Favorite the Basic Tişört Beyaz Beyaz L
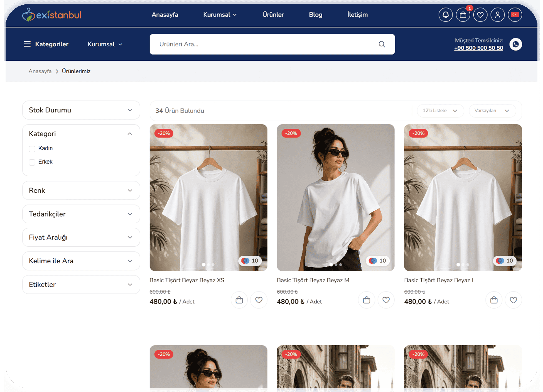The height and width of the screenshot is (392, 543). [x=513, y=300]
